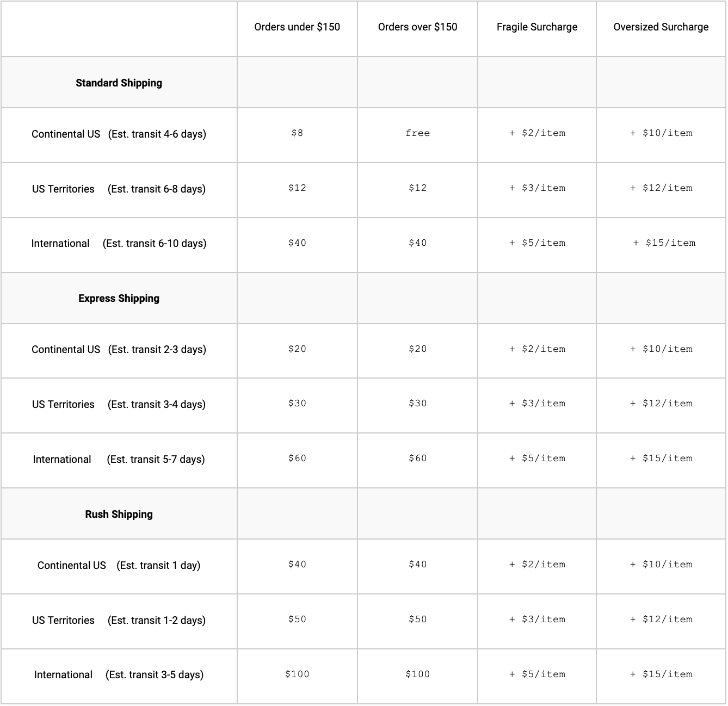Click the free cell for Continental US
This screenshot has height=706, width=728.
pos(417,133)
